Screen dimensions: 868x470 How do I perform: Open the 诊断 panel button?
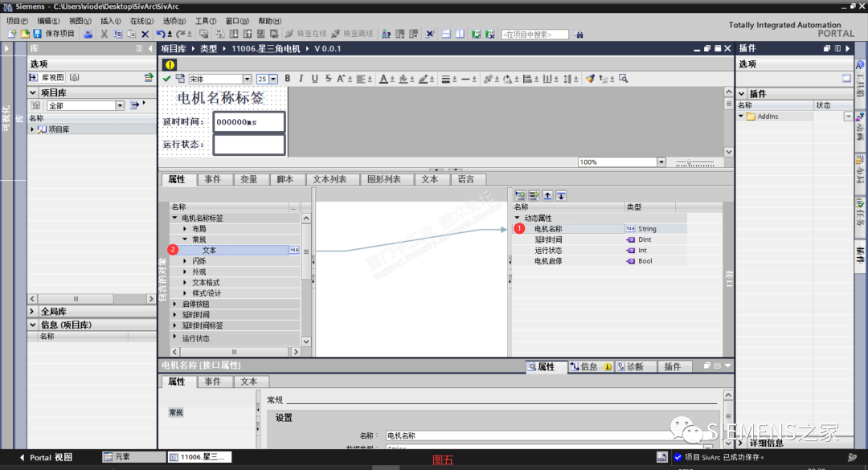[633, 366]
